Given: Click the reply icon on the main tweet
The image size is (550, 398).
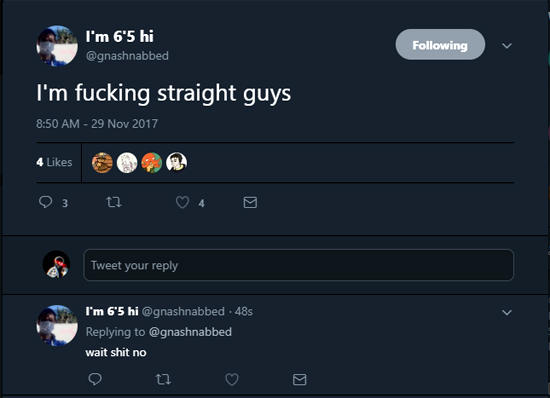Looking at the screenshot, I should [x=46, y=202].
